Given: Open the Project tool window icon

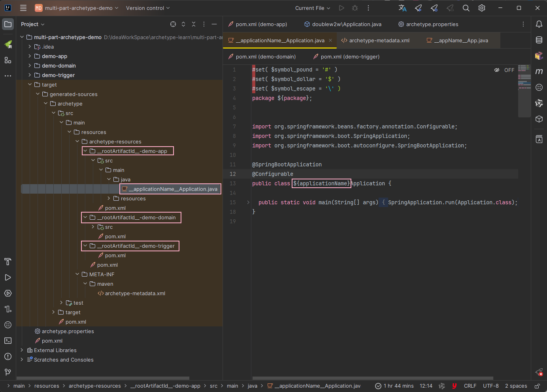Looking at the screenshot, I should pyautogui.click(x=8, y=24).
